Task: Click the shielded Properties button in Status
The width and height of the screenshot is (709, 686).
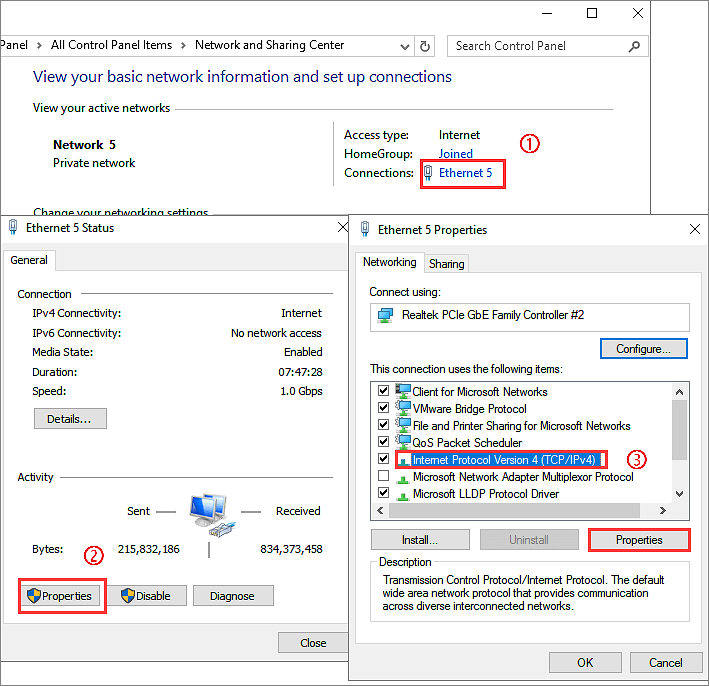Action: [x=62, y=596]
